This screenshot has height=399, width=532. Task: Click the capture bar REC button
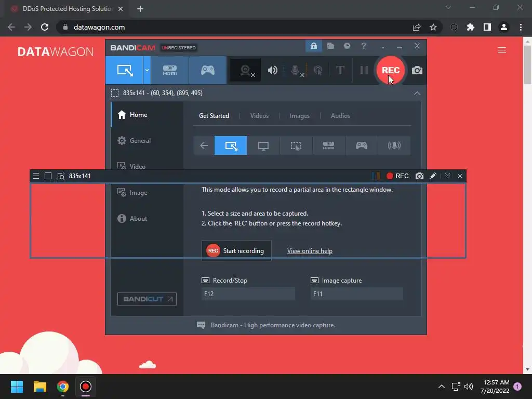(397, 176)
